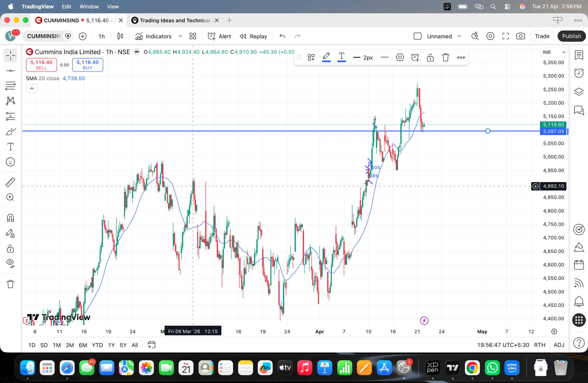Toggle stay in drawing mode
Image resolution: width=588 pixels, height=383 pixels.
[x=10, y=233]
